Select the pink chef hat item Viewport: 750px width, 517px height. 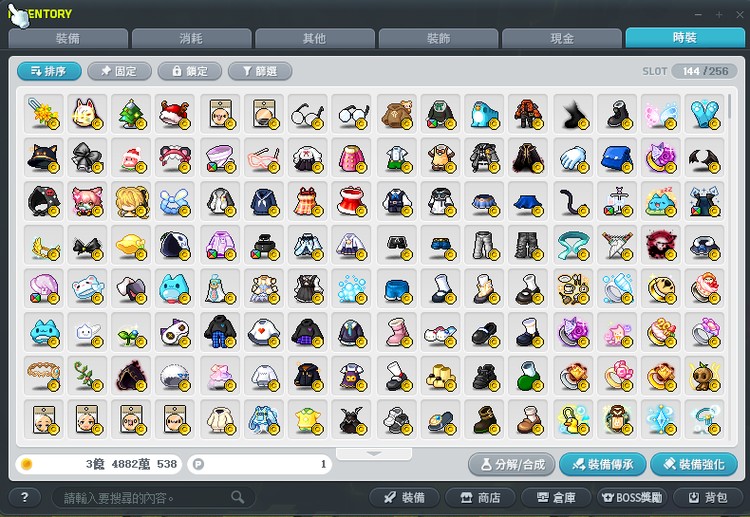[43, 288]
